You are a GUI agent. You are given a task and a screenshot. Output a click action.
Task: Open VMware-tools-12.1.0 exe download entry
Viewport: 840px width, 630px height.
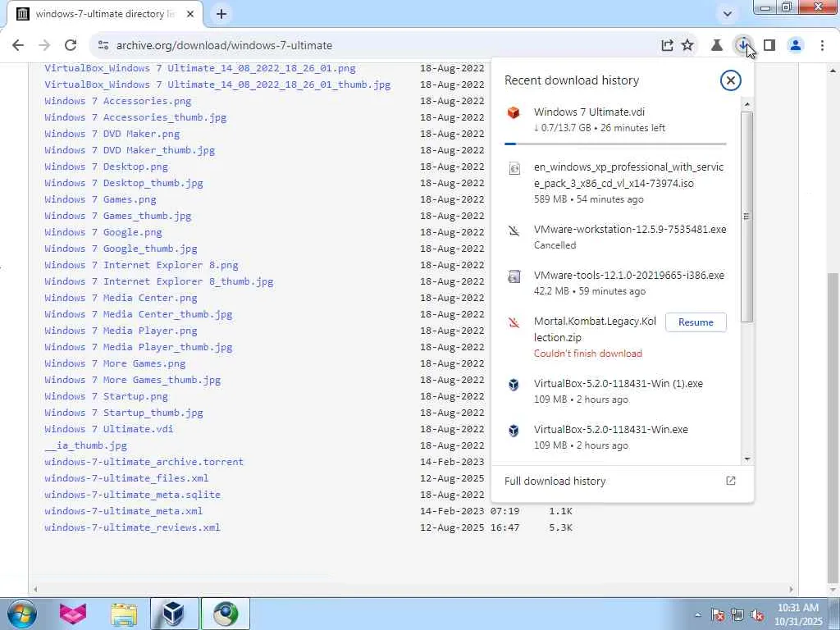click(615, 283)
